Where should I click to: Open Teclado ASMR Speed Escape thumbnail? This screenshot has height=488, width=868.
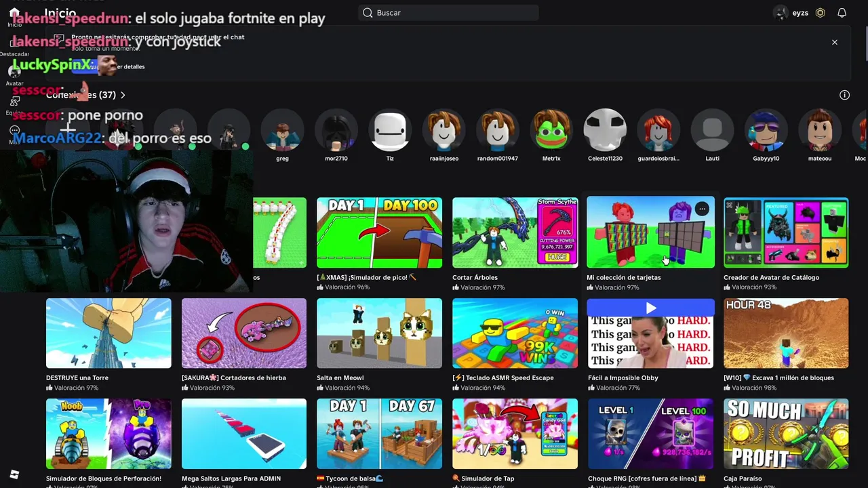point(515,333)
